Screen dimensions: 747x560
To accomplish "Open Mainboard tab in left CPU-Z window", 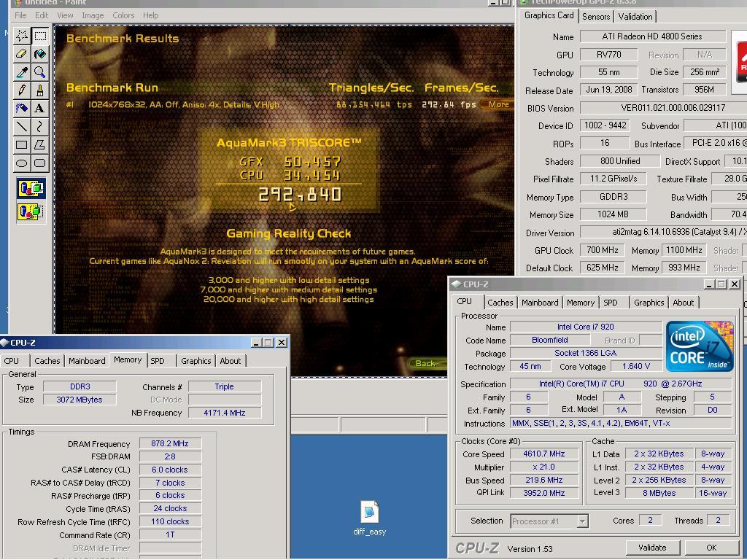I will coord(87,361).
